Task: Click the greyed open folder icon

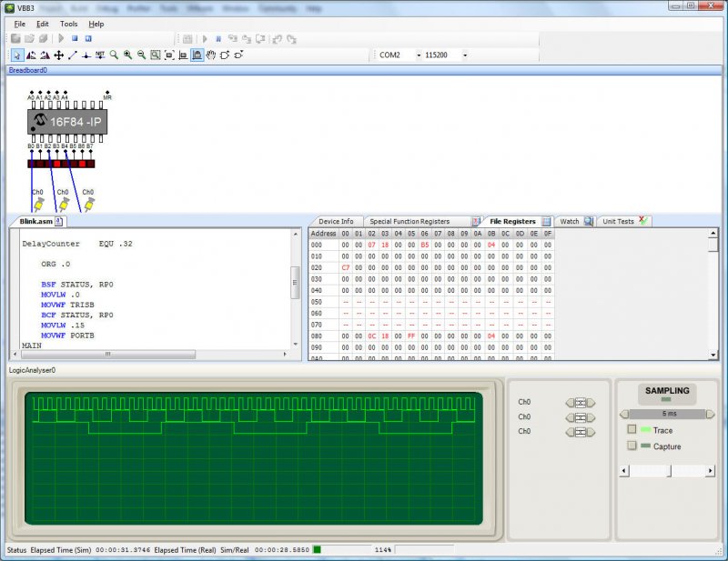Action: pos(30,38)
